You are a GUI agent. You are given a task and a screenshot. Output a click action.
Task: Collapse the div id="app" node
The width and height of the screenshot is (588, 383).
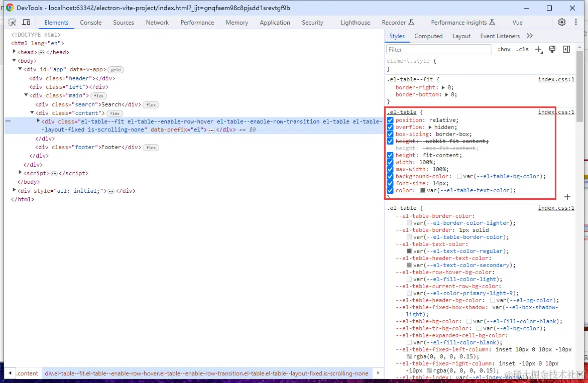click(20, 69)
